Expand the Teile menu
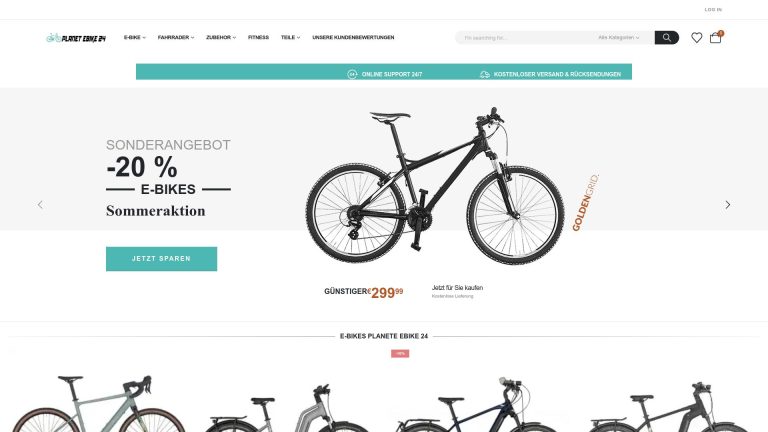768x432 pixels. click(x=290, y=38)
